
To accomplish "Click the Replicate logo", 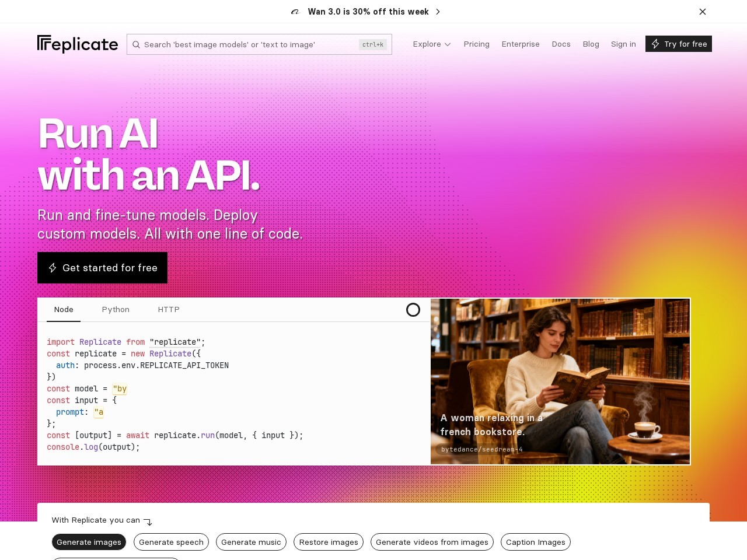I will click(x=78, y=44).
